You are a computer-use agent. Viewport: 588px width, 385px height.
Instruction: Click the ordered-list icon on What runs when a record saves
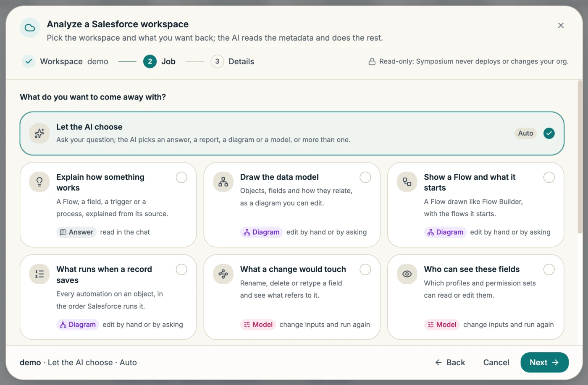pos(39,274)
